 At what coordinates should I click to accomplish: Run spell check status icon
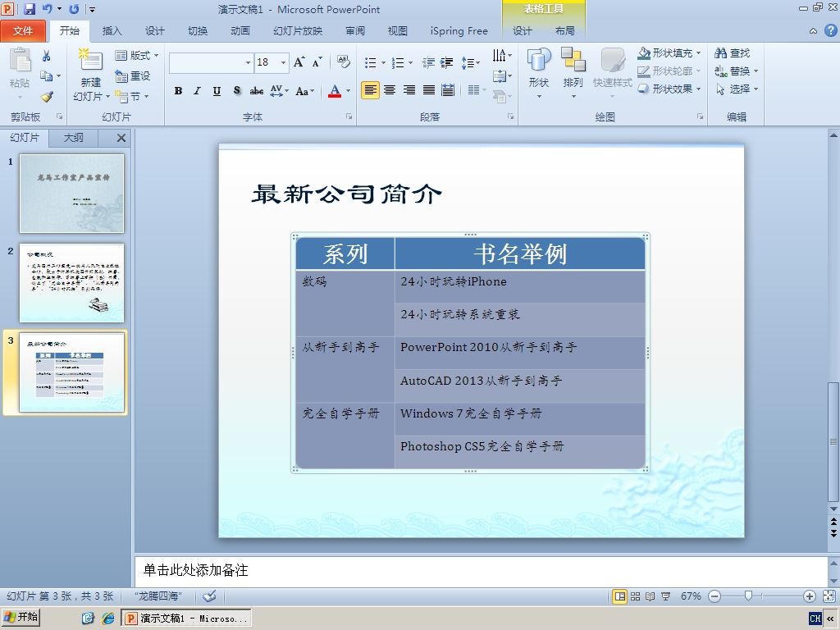[209, 596]
